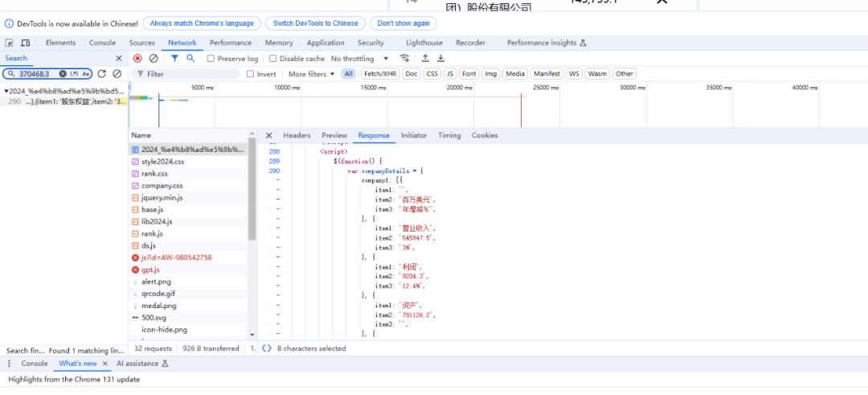Click the import HAR upload icon
The image size is (868, 395).
pos(425,58)
